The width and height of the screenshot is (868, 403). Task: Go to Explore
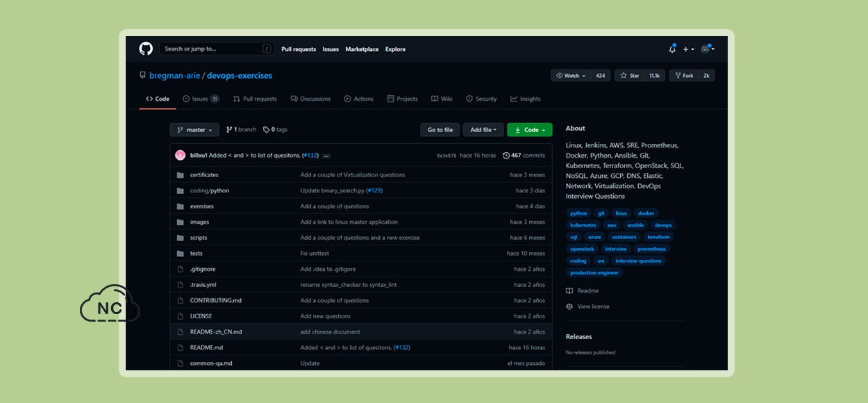[395, 49]
